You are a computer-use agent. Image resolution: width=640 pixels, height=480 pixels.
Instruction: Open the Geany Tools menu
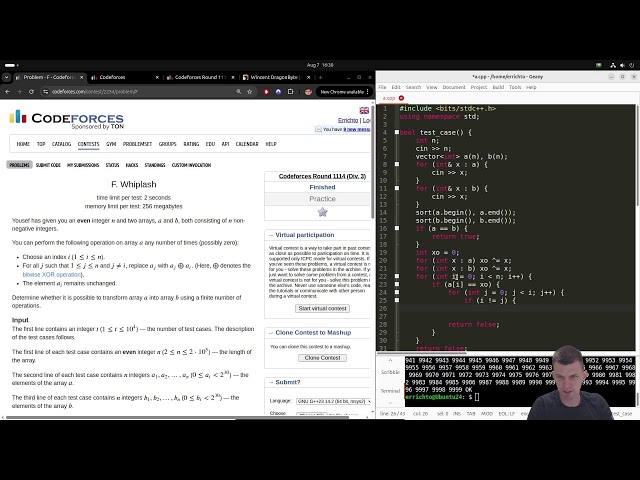pos(515,87)
